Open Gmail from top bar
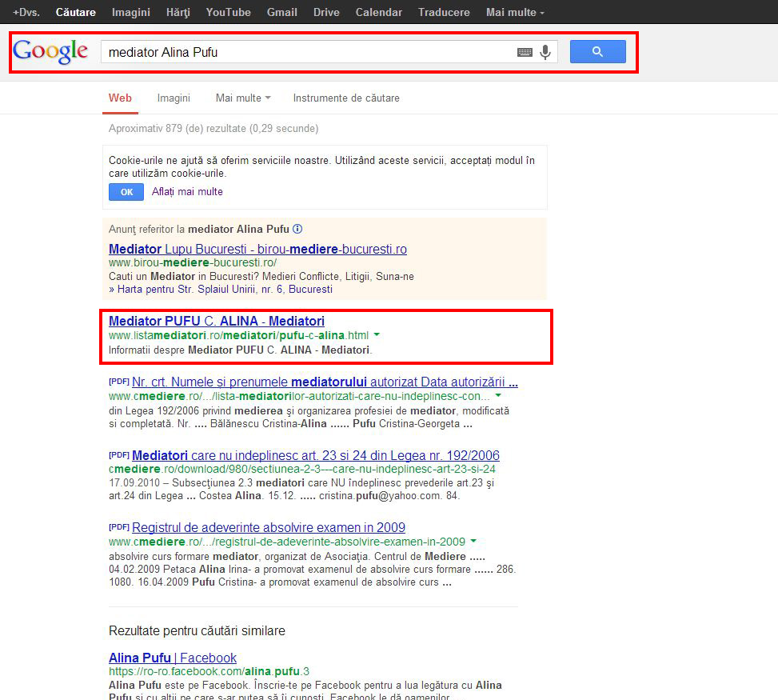 281,12
